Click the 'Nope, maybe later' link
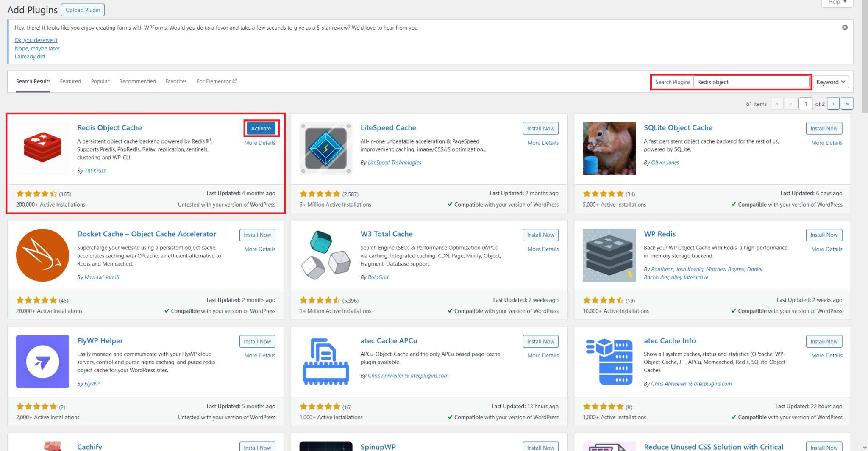The width and height of the screenshot is (868, 451). pyautogui.click(x=37, y=49)
